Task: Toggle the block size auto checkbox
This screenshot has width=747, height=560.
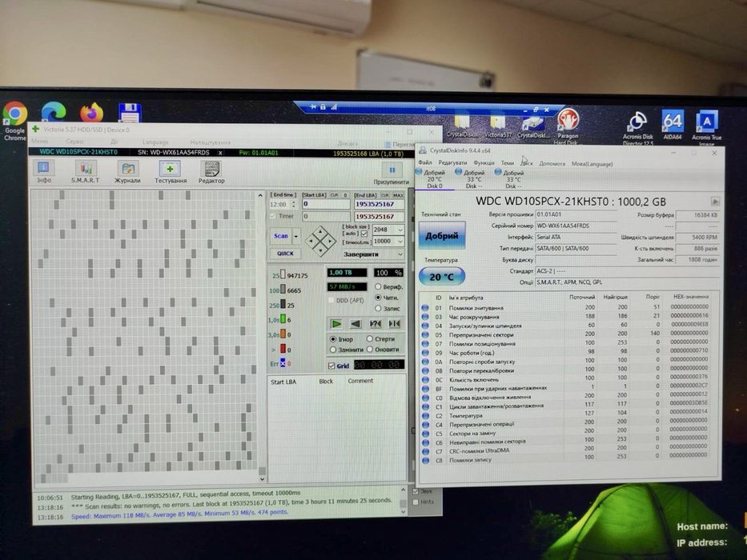Action: point(364,234)
